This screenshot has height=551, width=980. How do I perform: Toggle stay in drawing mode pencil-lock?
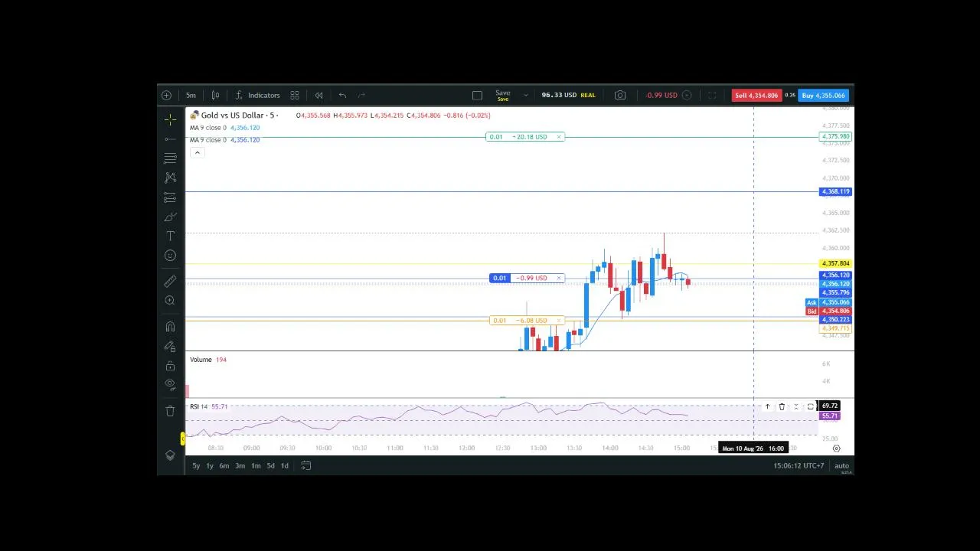coord(170,347)
